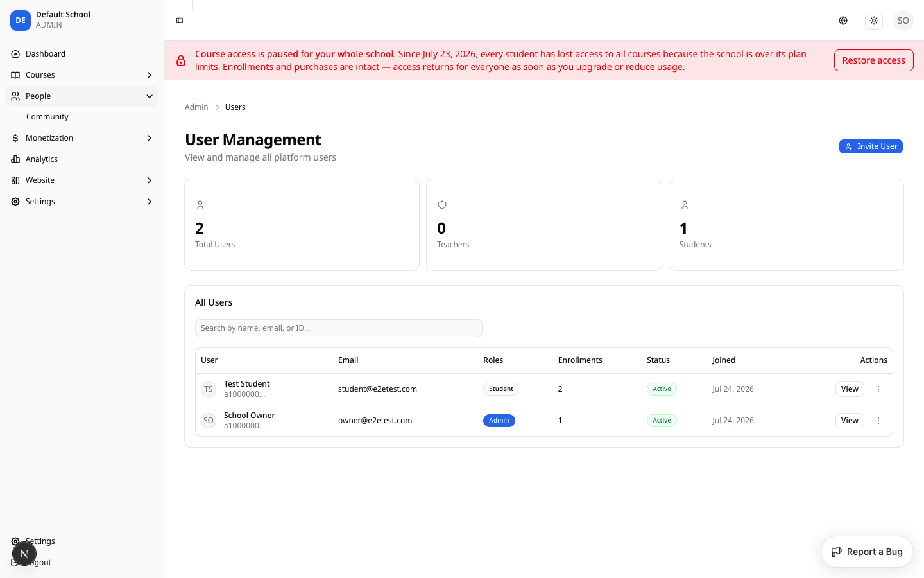Viewport: 924px width, 578px height.
Task: Click the Monetization dollar icon
Action: pos(15,138)
